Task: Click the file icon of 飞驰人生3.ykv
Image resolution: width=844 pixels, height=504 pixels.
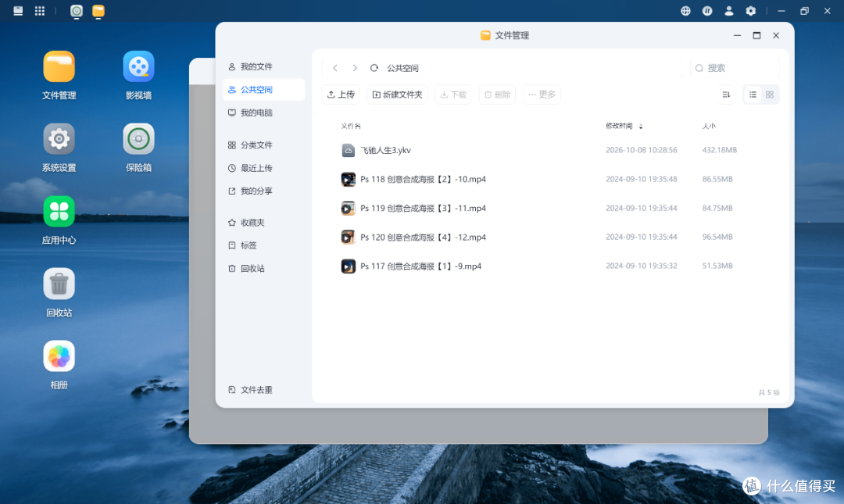Action: (x=349, y=150)
